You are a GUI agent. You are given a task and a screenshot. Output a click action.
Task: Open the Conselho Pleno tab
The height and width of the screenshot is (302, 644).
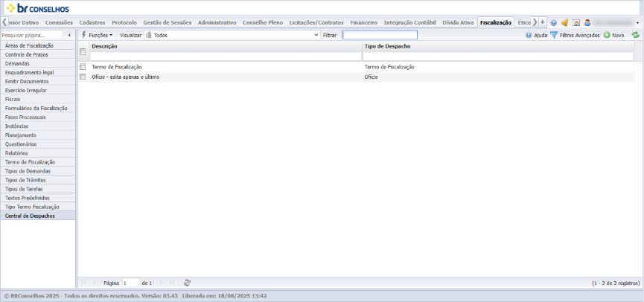point(263,22)
